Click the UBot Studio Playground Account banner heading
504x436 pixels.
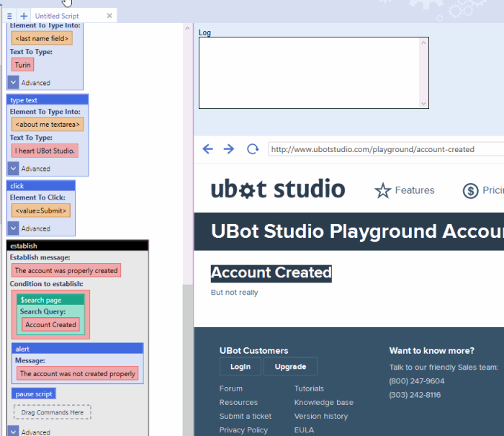(x=357, y=231)
